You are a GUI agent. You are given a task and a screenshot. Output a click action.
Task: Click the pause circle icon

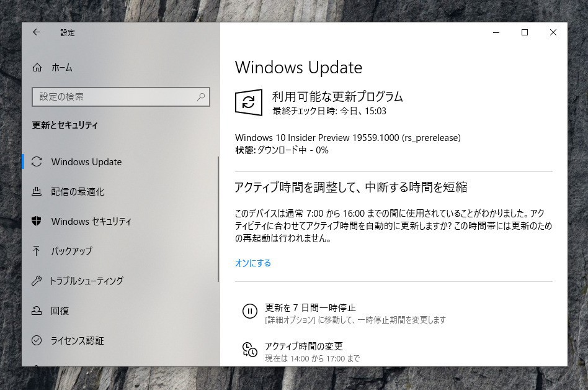[x=250, y=311]
